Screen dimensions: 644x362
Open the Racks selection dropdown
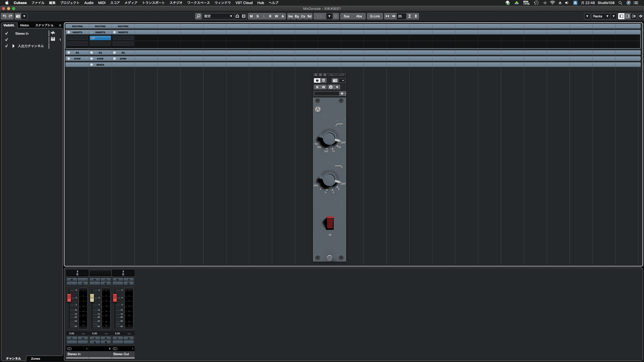(601, 16)
